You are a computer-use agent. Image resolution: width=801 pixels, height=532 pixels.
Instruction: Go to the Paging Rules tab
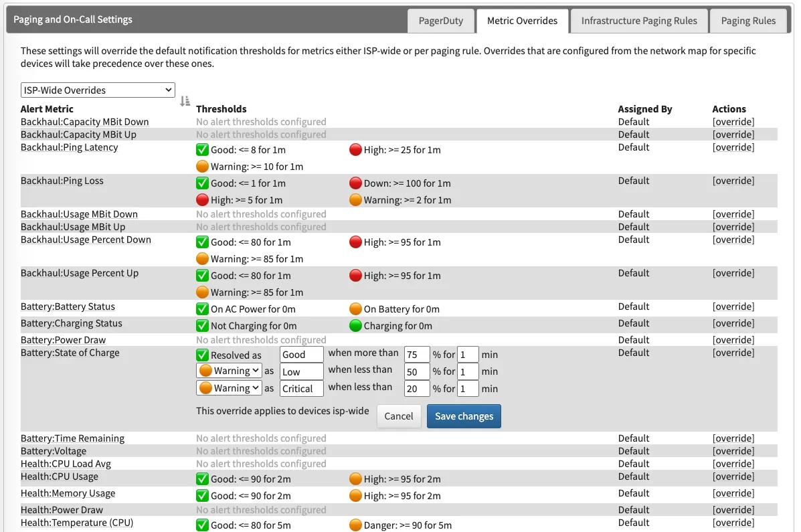(x=748, y=21)
